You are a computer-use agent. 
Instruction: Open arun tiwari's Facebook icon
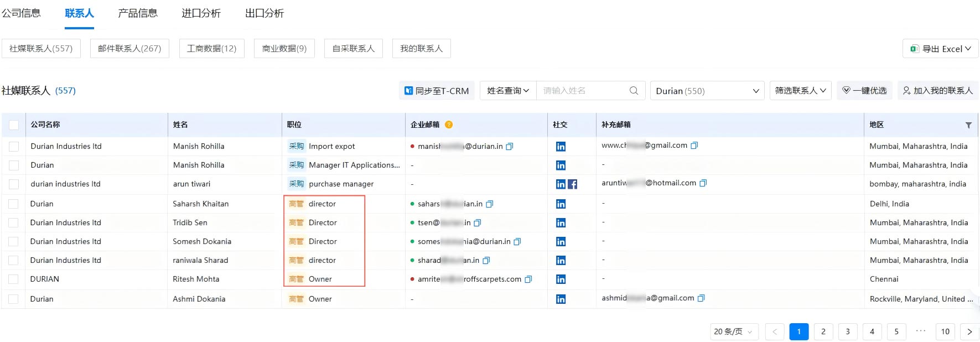pyautogui.click(x=572, y=184)
